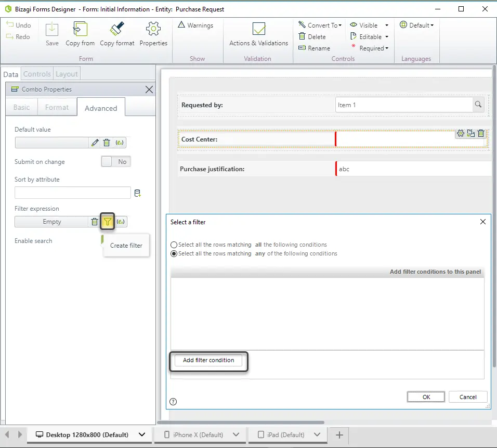The height and width of the screenshot is (448, 497).
Task: Open Select a filter help icon
Action: (x=173, y=402)
